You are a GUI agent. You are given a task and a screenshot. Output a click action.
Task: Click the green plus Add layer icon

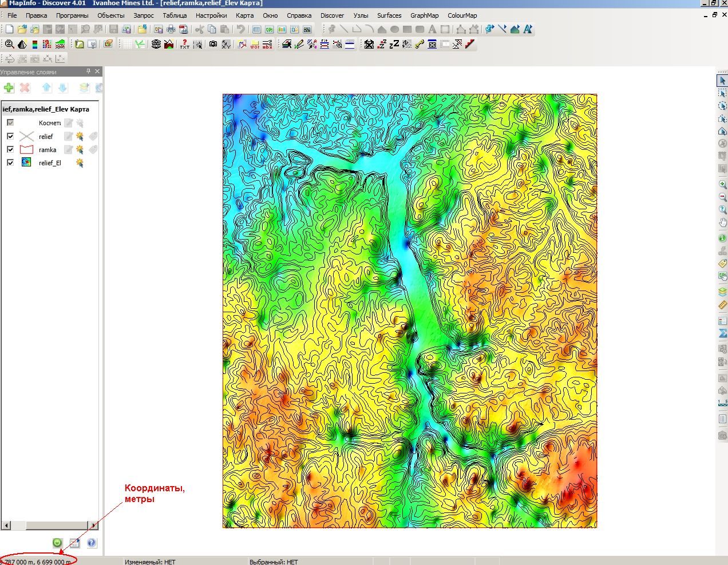click(x=9, y=87)
